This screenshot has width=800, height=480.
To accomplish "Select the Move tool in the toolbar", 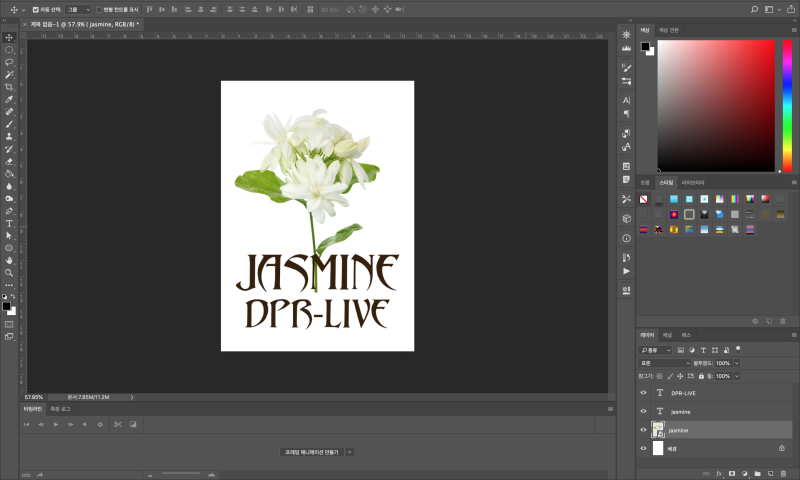I will 9,37.
